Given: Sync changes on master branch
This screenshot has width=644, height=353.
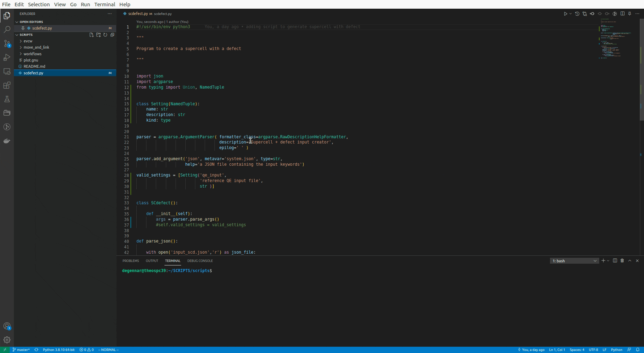Looking at the screenshot, I should click(x=36, y=350).
